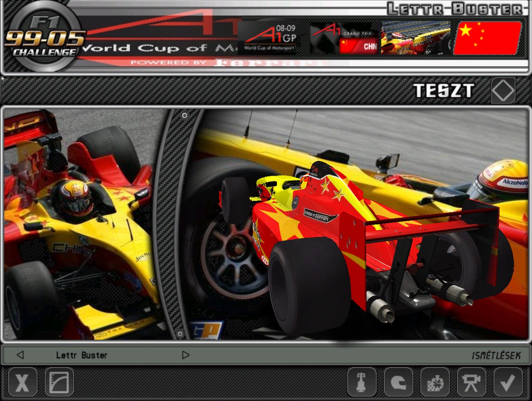Select the yellow car photo thumbnail in banner
Image resolution: width=532 pixels, height=401 pixels.
click(x=416, y=38)
